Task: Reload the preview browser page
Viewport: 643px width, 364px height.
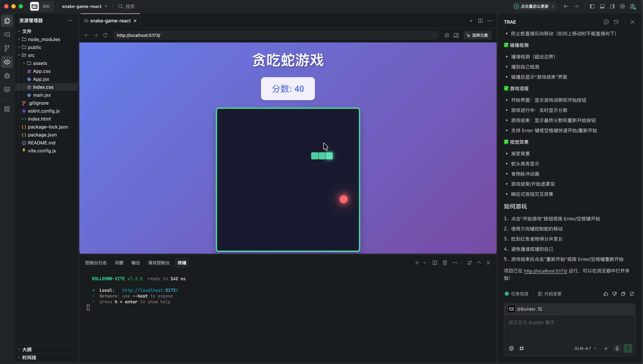Action: tap(105, 35)
